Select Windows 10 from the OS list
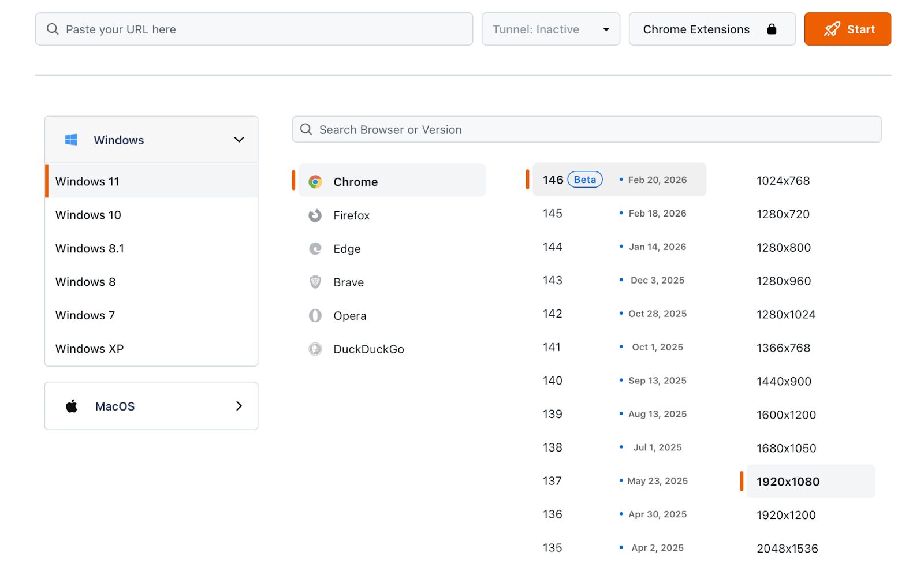 tap(88, 214)
